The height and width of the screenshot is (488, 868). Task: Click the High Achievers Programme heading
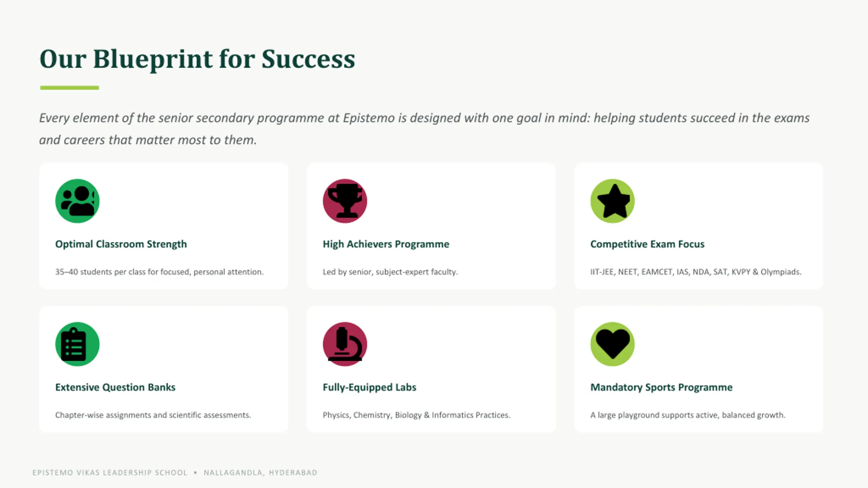[386, 244]
